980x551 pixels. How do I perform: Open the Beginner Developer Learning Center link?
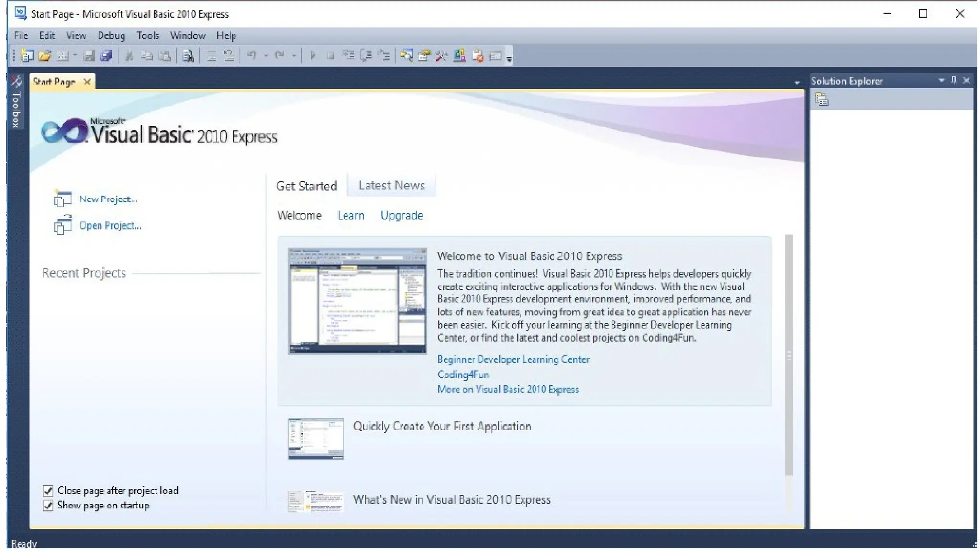pos(513,359)
